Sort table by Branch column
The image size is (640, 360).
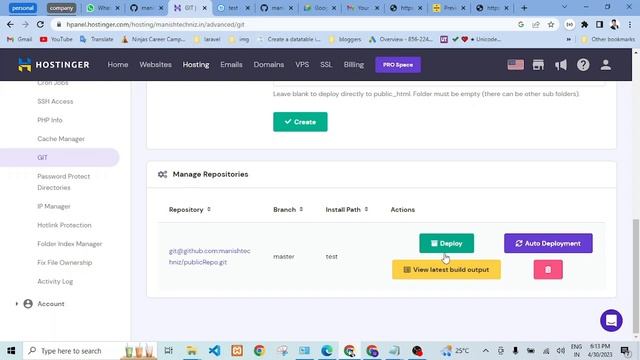click(x=288, y=209)
